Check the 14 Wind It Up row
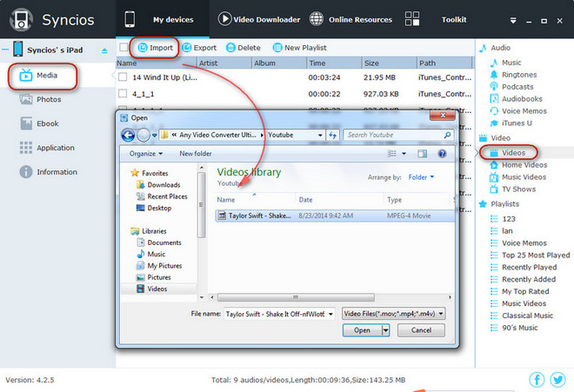This screenshot has width=574, height=392. point(123,76)
